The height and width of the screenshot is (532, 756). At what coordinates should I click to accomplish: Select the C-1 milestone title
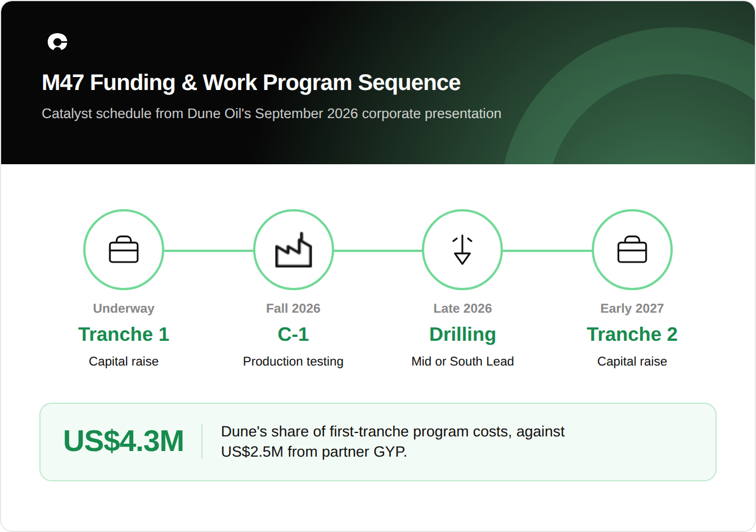click(x=293, y=334)
